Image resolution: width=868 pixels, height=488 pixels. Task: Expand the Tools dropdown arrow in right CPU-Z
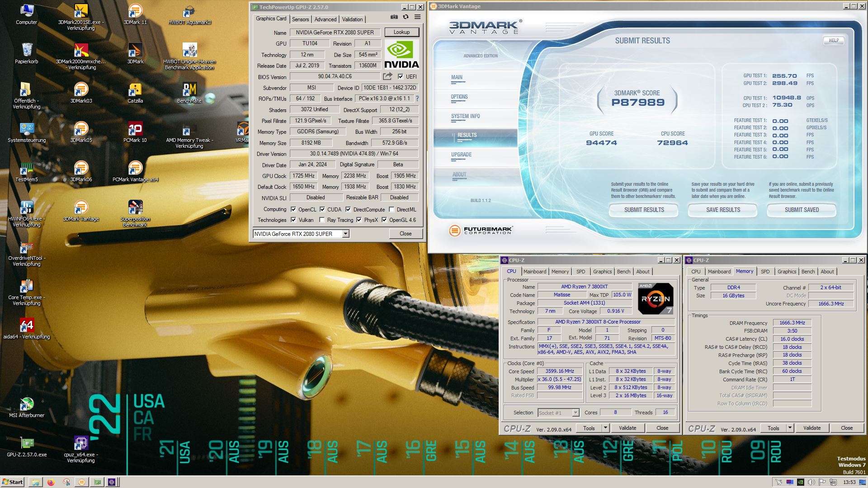point(790,428)
